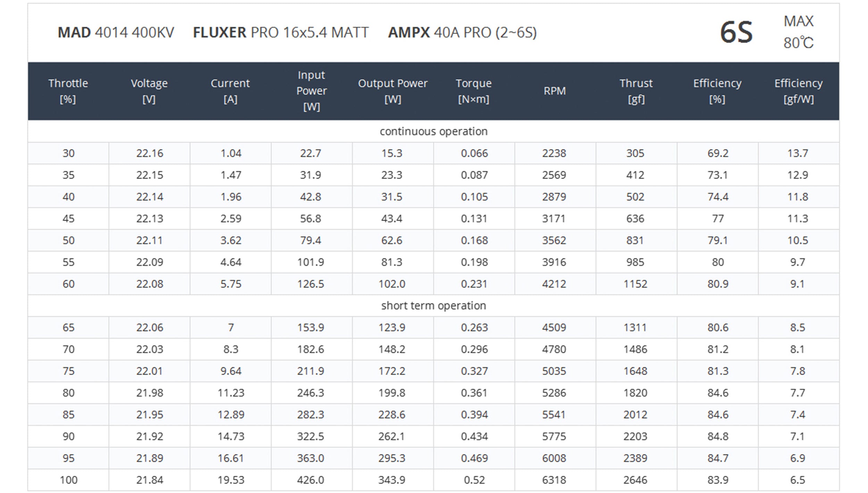Click the Voltage [V] column header
This screenshot has width=868, height=493.
149,91
